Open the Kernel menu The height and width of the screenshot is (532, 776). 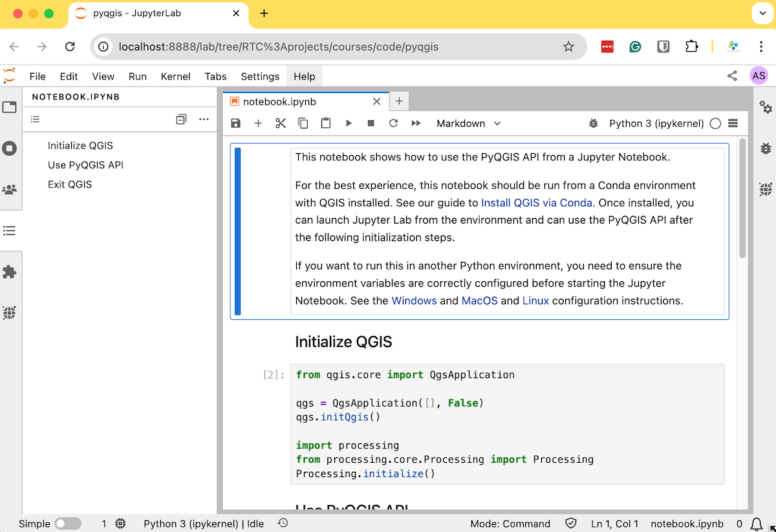pos(176,76)
